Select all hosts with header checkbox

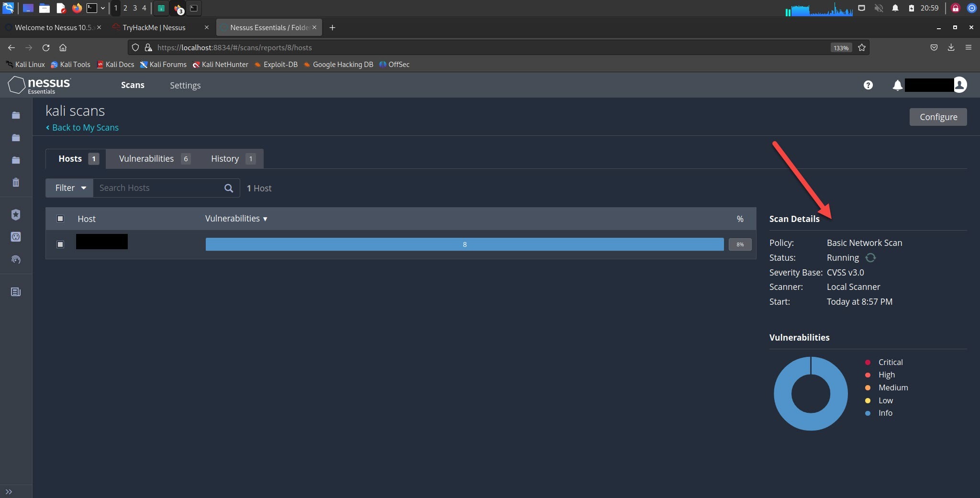pyautogui.click(x=60, y=219)
